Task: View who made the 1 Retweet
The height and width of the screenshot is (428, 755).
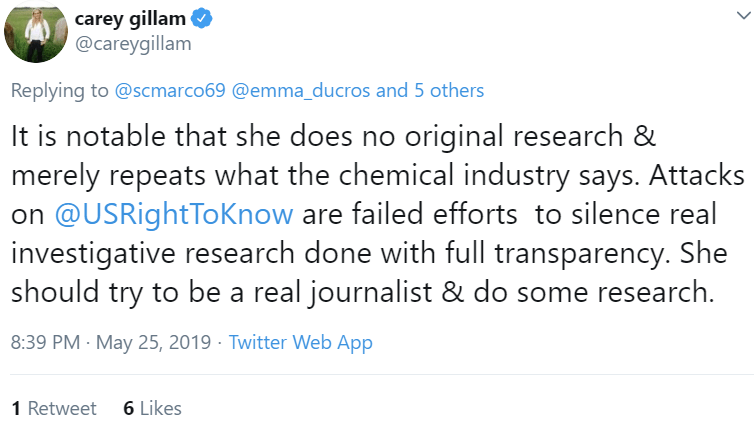Action: tap(54, 408)
